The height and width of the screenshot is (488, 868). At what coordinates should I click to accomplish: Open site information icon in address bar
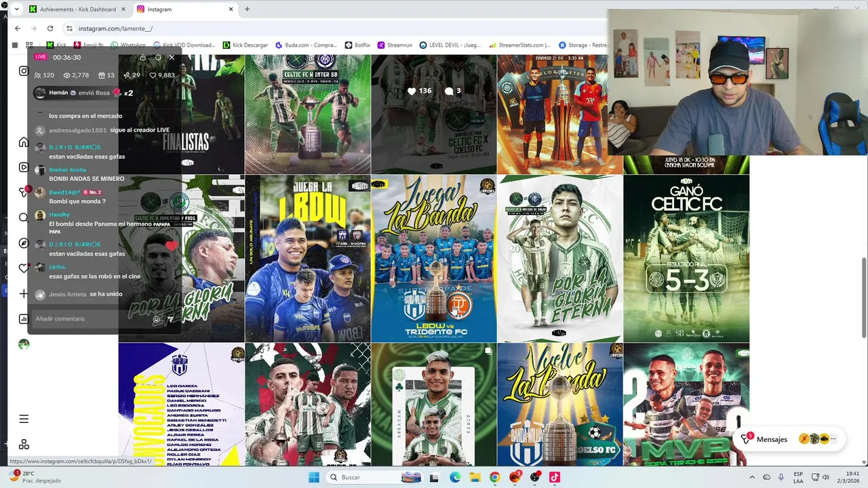69,28
